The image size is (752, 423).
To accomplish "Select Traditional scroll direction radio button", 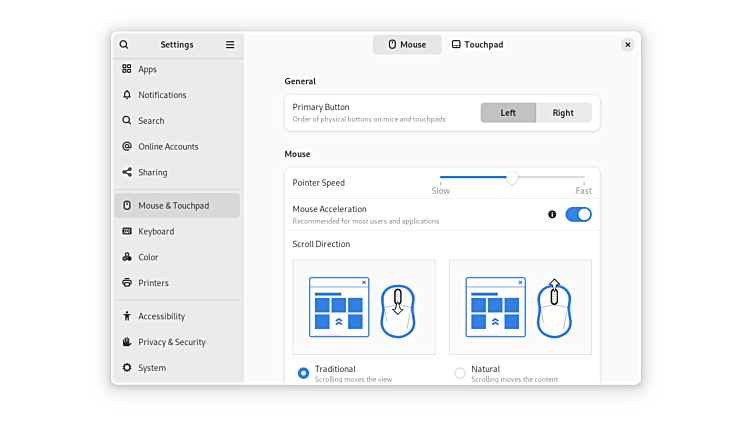I will (x=303, y=373).
